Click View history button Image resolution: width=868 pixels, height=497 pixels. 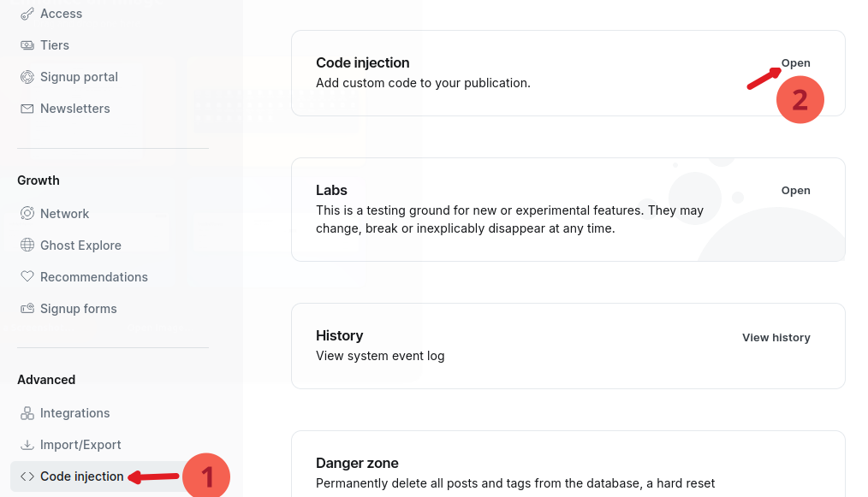[776, 338]
